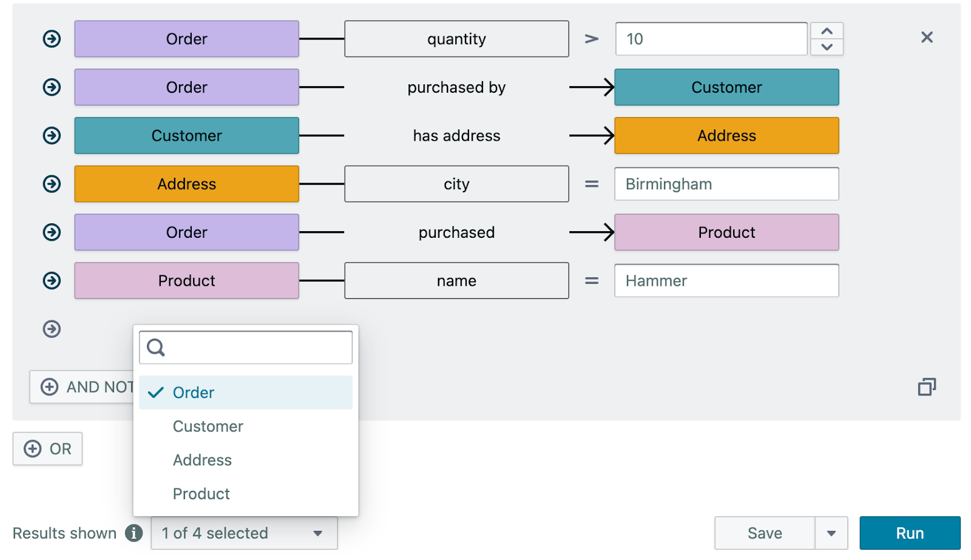Click the purchased by relationship label

tap(456, 87)
